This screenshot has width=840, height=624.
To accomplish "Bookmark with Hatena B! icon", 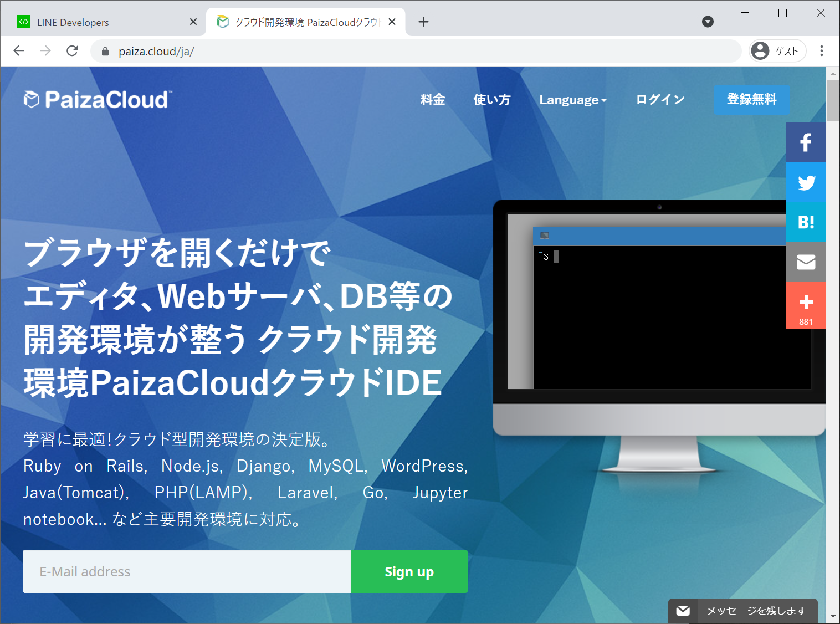I will (x=806, y=222).
